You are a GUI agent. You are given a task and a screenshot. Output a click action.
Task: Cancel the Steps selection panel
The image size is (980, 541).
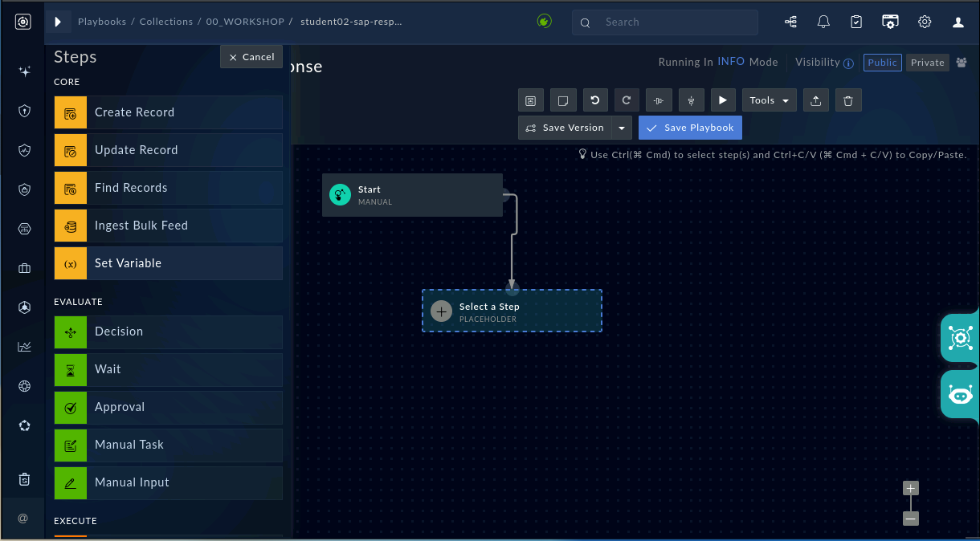[251, 57]
